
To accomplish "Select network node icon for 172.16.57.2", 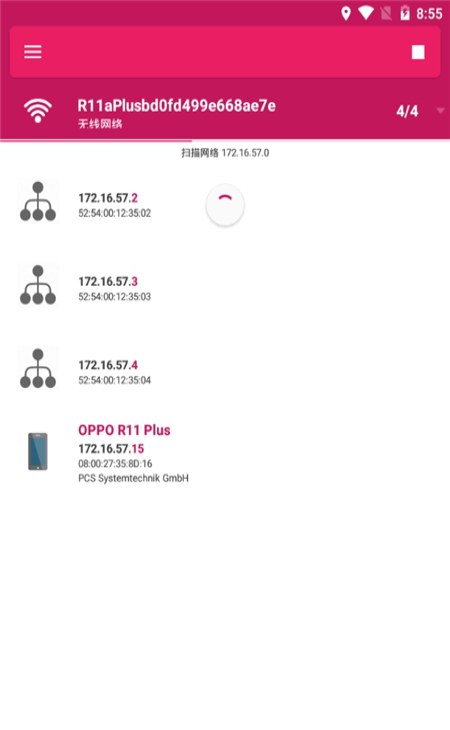I will (38, 201).
